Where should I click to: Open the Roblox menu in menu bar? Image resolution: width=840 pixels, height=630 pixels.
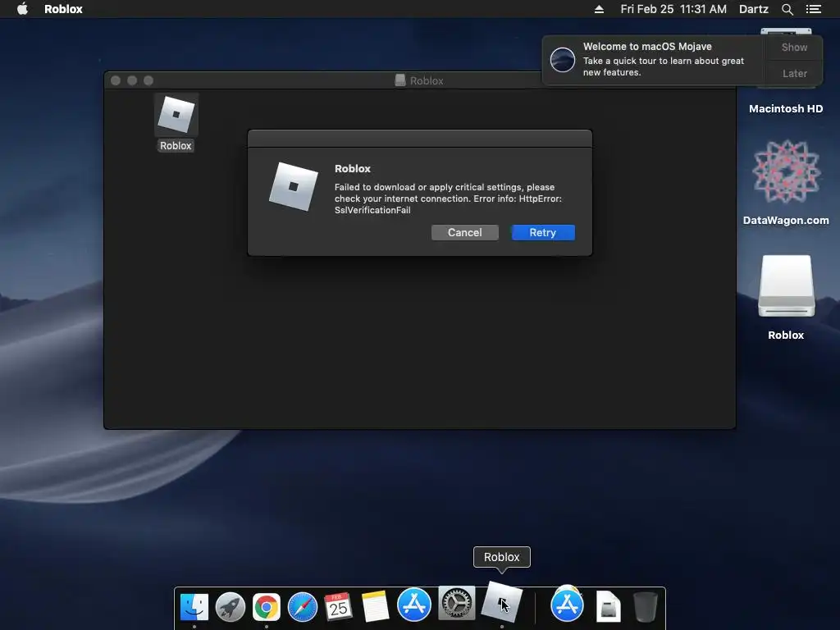63,9
